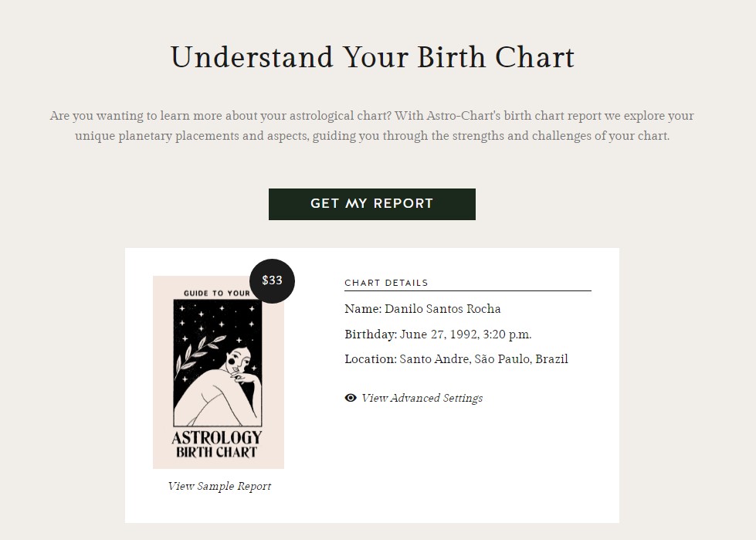Click the intro paragraph mentioning Astro-Chart's report
Viewport: 756px width, 540px height.
(371, 126)
